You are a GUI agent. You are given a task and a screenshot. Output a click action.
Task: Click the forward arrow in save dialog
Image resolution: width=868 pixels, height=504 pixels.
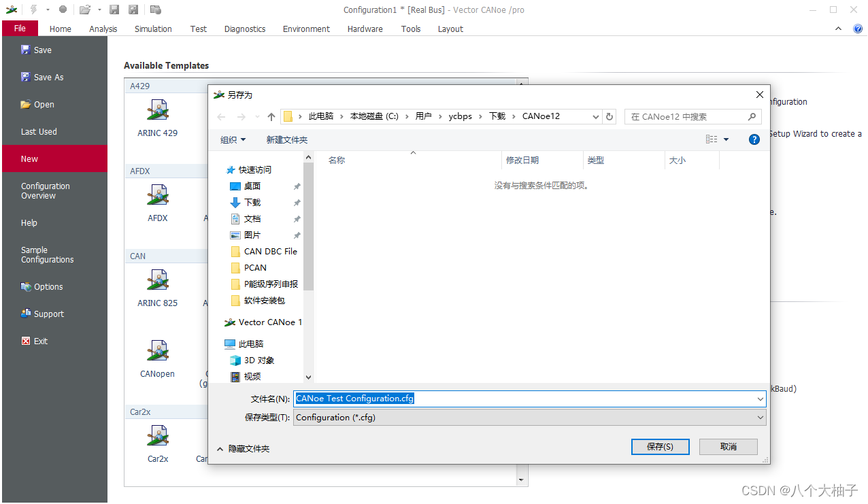241,116
